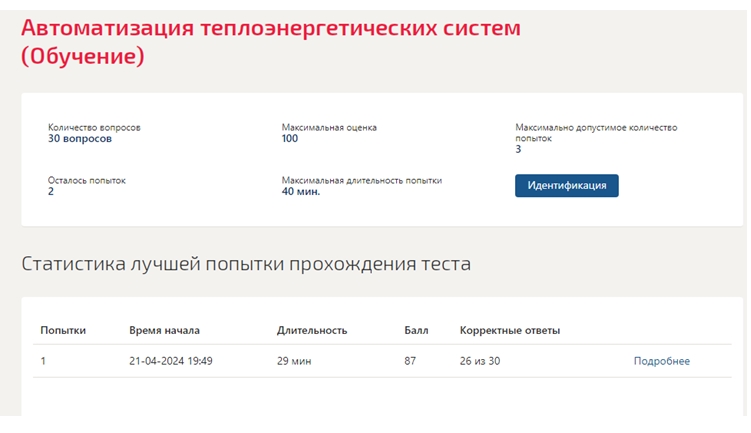Click the Время начала column header
Image resolution: width=751 pixels, height=433 pixels.
pyautogui.click(x=164, y=330)
